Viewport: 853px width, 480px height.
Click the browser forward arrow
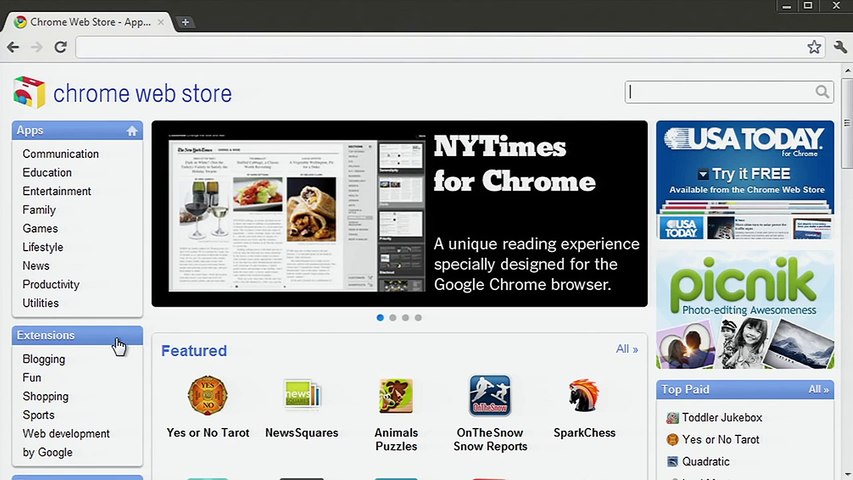[36, 47]
